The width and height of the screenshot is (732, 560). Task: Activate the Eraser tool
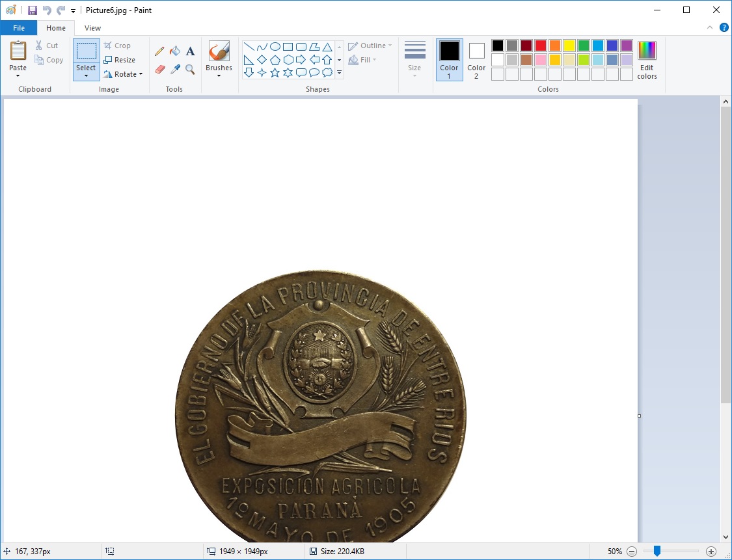point(159,69)
